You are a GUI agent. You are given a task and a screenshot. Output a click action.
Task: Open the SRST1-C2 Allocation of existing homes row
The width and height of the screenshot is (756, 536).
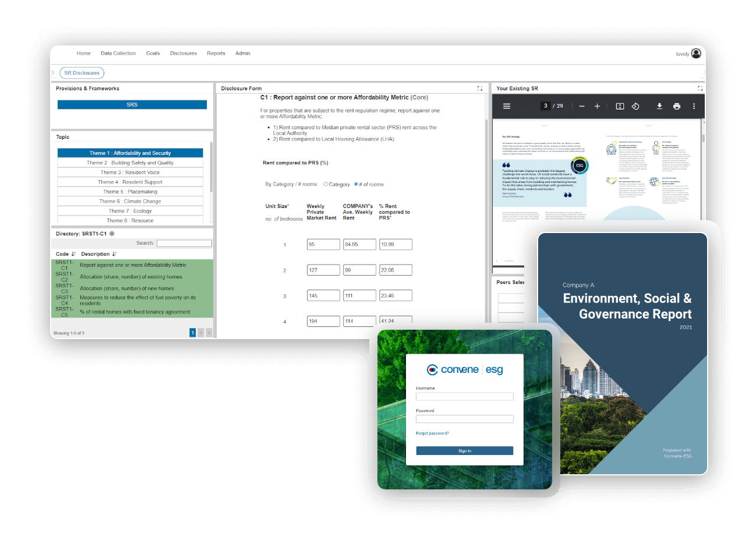click(x=132, y=277)
